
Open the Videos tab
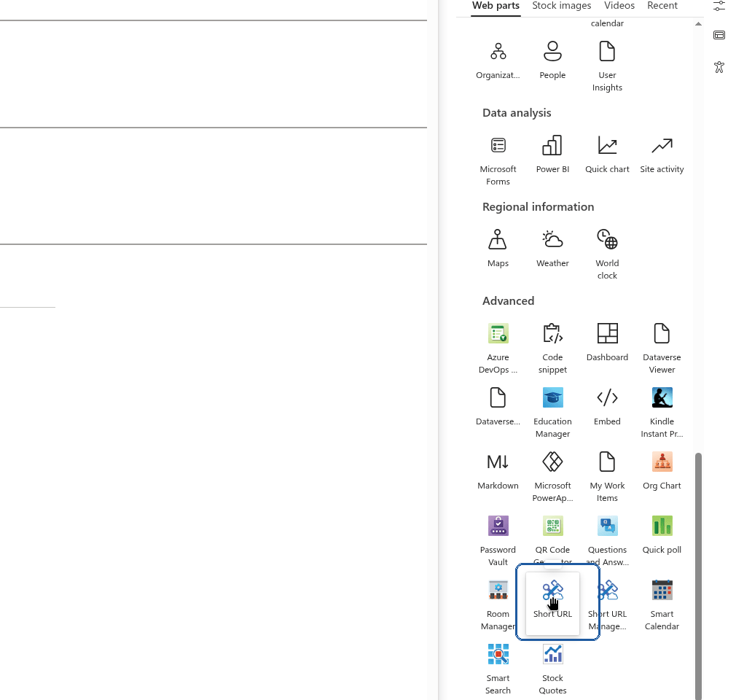(619, 6)
